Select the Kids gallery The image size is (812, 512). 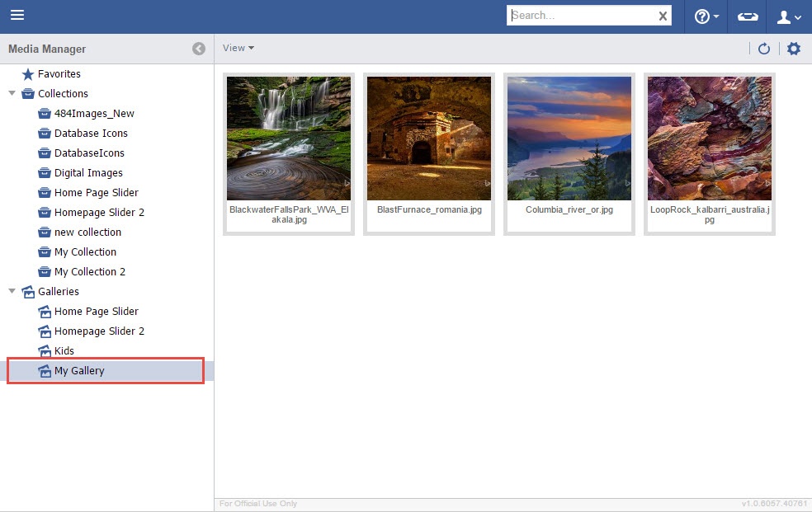pyautogui.click(x=64, y=351)
